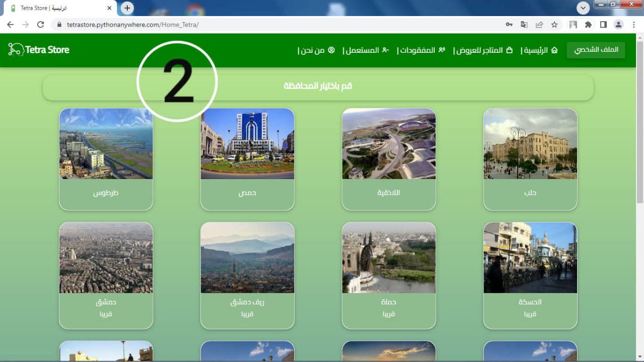Click the bag icon beside المتاجر للعروض

[x=509, y=50]
